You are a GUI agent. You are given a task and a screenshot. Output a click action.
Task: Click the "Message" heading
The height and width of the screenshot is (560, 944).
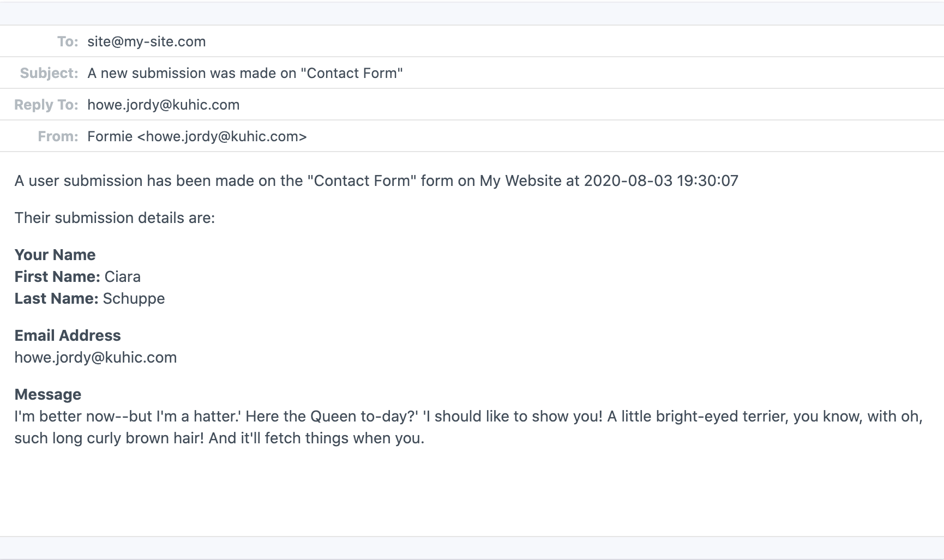point(48,395)
